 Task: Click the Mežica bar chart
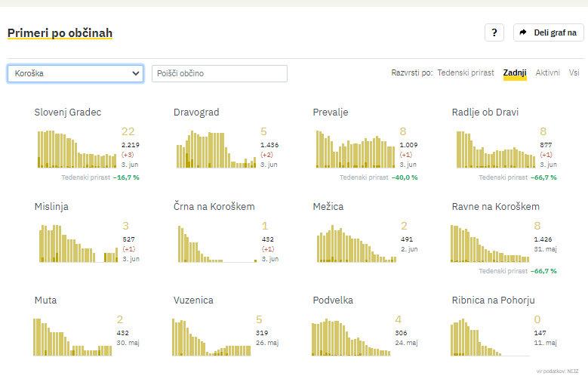(x=355, y=243)
